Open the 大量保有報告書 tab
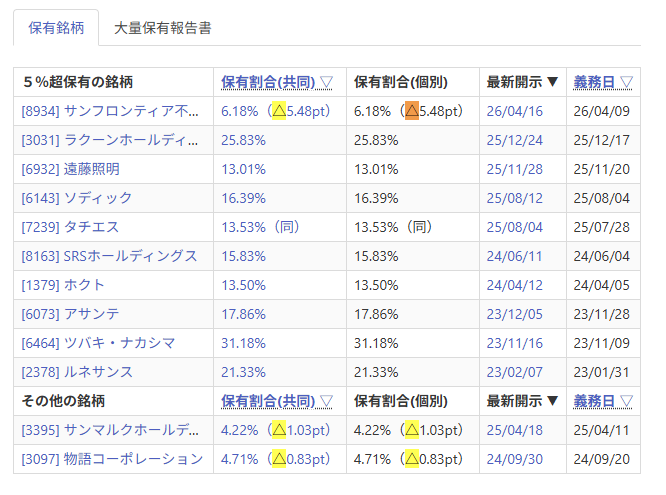Image resolution: width=666 pixels, height=495 pixels. coord(163,28)
